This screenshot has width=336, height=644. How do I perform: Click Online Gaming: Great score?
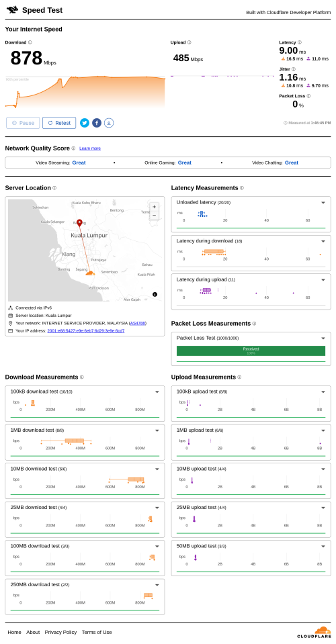pyautogui.click(x=168, y=163)
